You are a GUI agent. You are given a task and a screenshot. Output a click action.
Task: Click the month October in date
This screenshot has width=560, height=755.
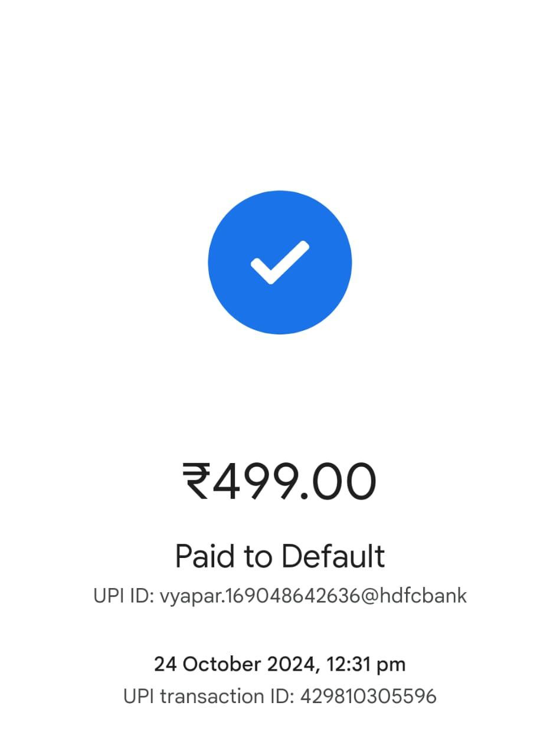pos(222,664)
